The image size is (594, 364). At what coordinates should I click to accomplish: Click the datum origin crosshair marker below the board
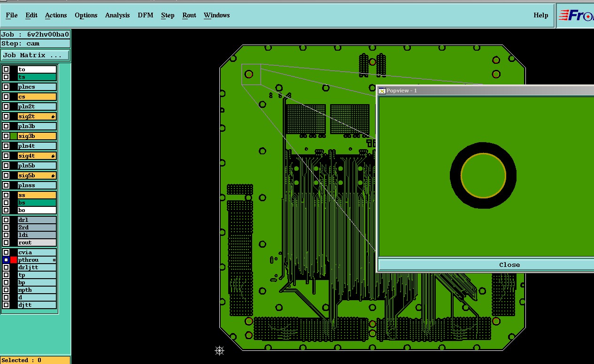pos(219,350)
